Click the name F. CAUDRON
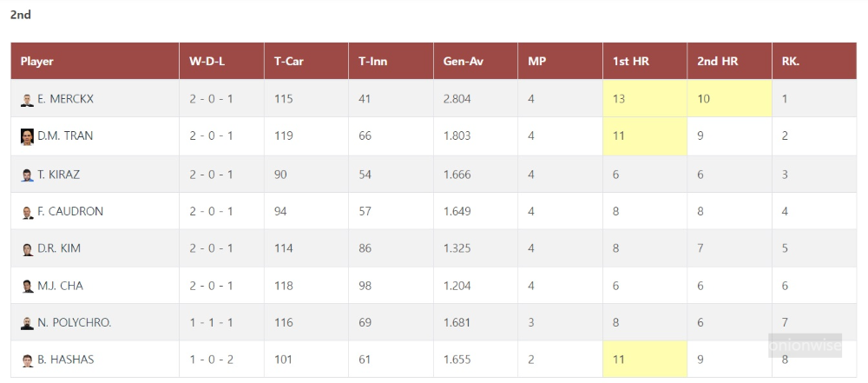Screen dimensions: 868x383 (70, 211)
